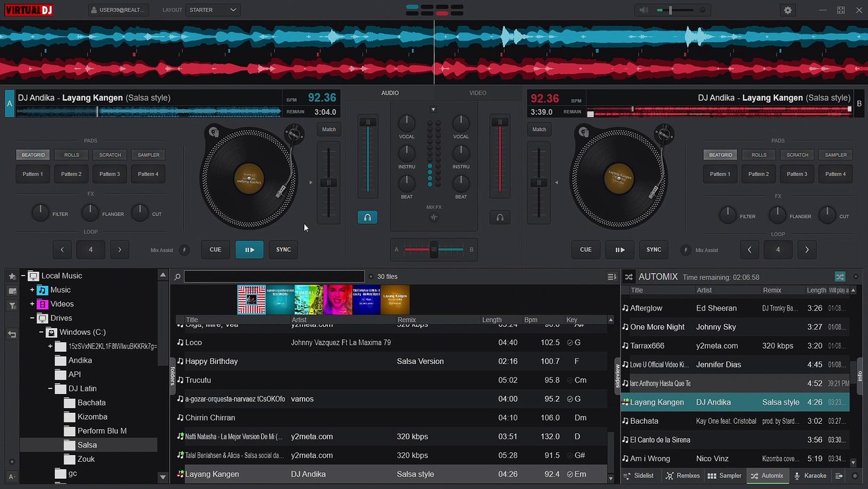Click SYNC button on deck B

coord(654,250)
